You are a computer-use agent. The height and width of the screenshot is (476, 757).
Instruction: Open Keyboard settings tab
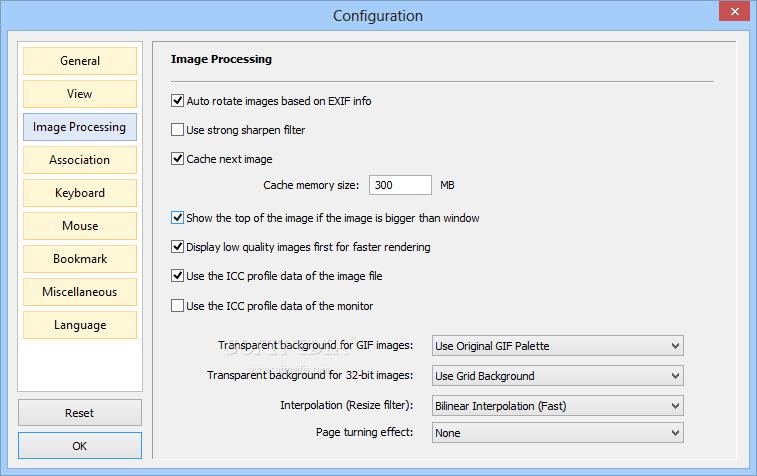tap(80, 193)
